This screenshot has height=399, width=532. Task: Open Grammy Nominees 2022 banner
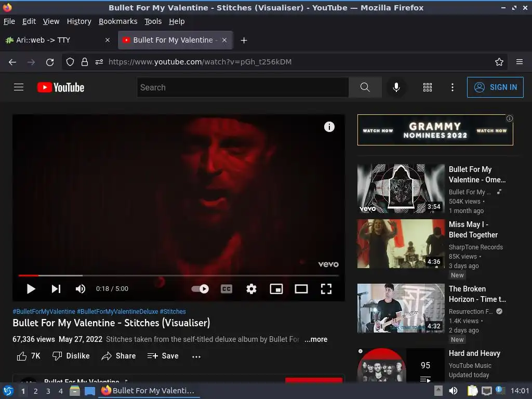click(435, 130)
